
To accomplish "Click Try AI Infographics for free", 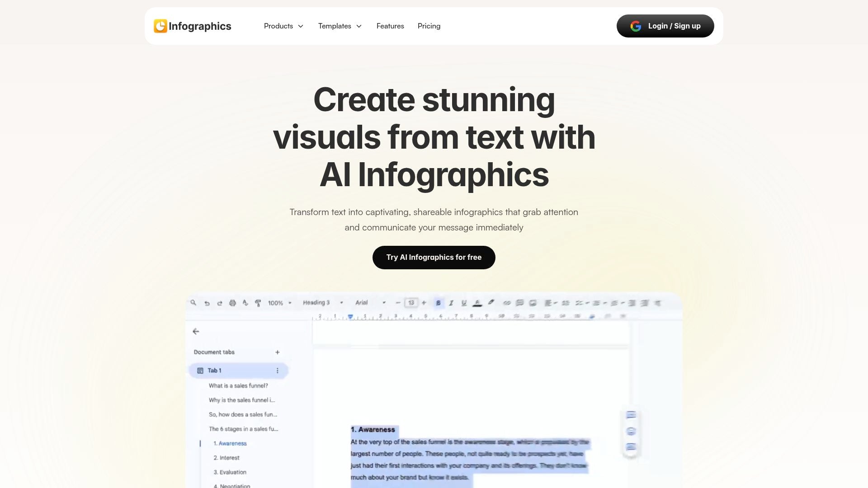I will (x=434, y=257).
